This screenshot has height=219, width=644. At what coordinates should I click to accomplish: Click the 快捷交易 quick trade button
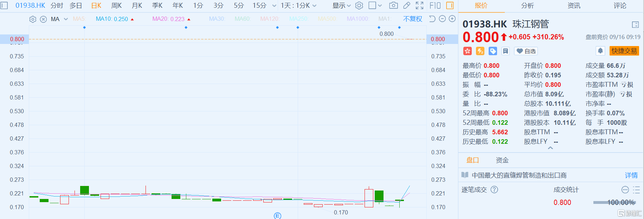[x=624, y=51]
